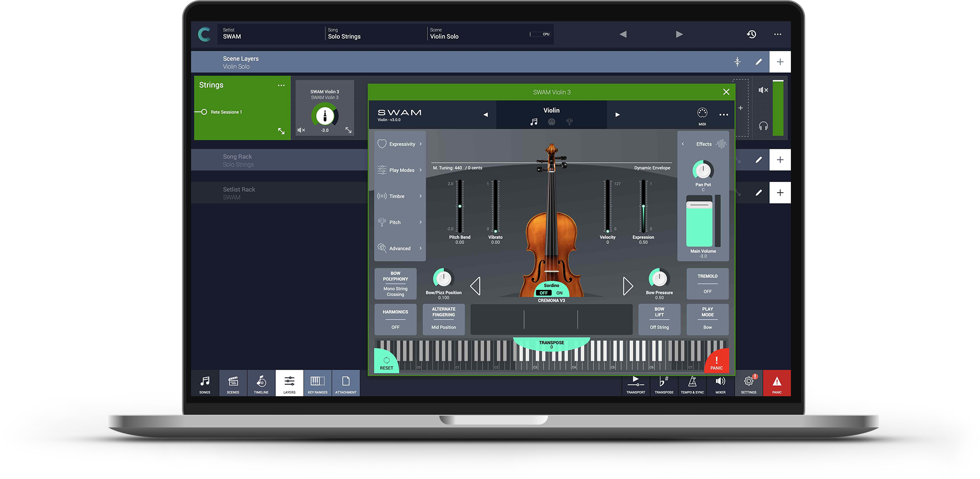Expand the Strings layer with arrow icon
Viewport: 980px width, 479px height.
click(x=281, y=131)
